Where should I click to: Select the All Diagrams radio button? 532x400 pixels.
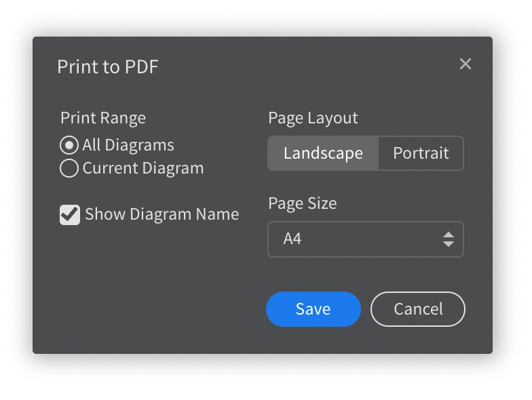[69, 145]
